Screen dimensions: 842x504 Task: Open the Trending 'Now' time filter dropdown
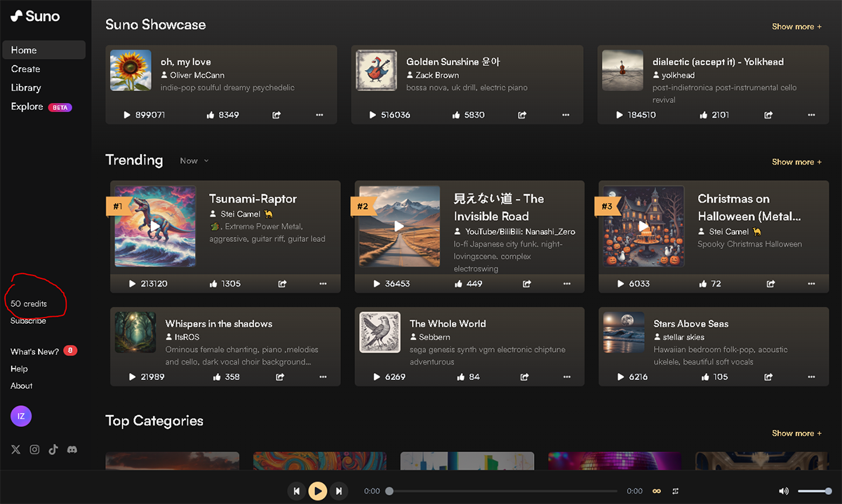point(194,161)
